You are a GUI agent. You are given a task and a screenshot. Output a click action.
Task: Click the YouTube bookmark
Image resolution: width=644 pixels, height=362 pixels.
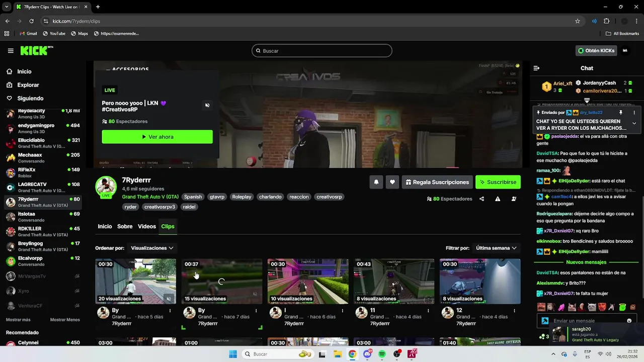click(54, 33)
